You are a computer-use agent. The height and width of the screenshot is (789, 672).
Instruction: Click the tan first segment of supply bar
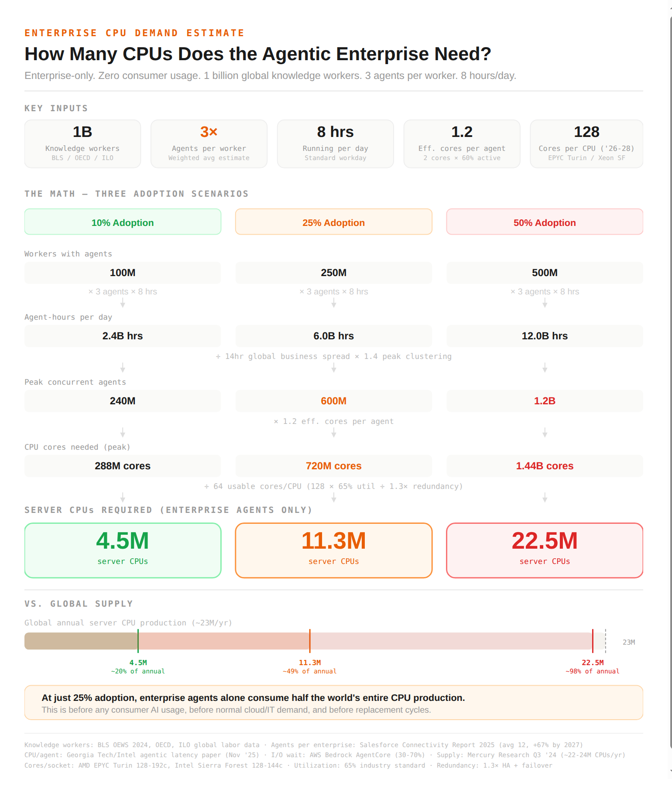point(81,641)
